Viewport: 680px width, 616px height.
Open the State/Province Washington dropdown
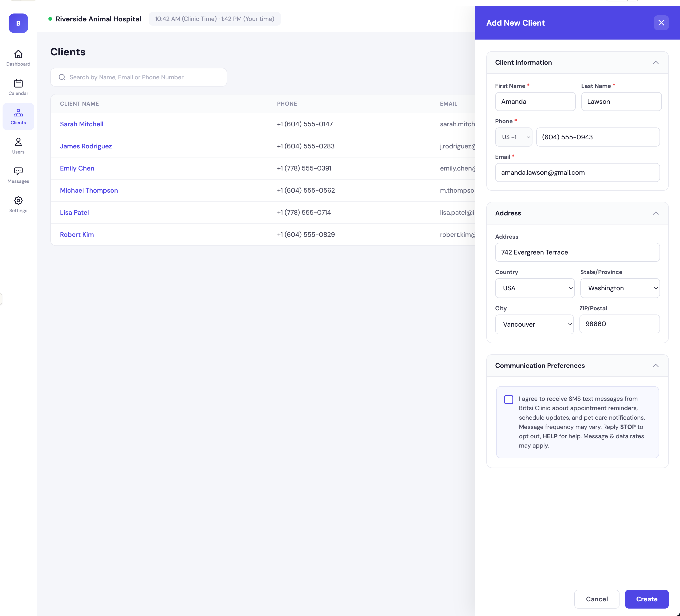click(620, 288)
